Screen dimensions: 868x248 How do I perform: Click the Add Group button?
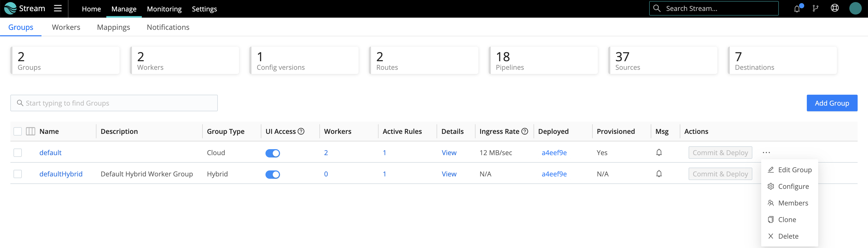[x=832, y=103]
